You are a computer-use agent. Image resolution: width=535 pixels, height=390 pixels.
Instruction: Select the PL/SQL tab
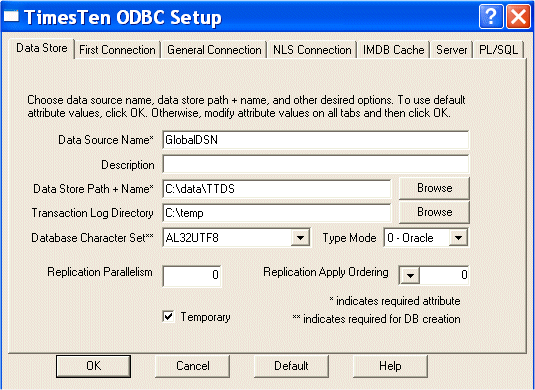point(498,50)
